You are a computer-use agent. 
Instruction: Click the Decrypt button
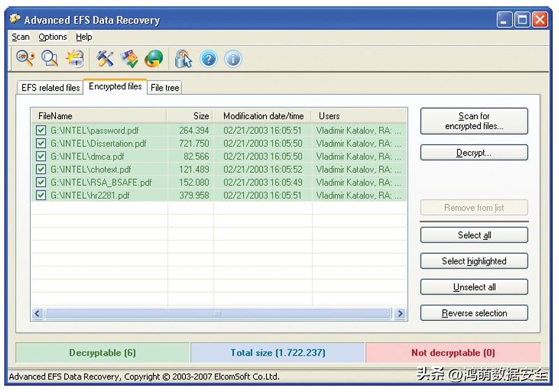[474, 153]
